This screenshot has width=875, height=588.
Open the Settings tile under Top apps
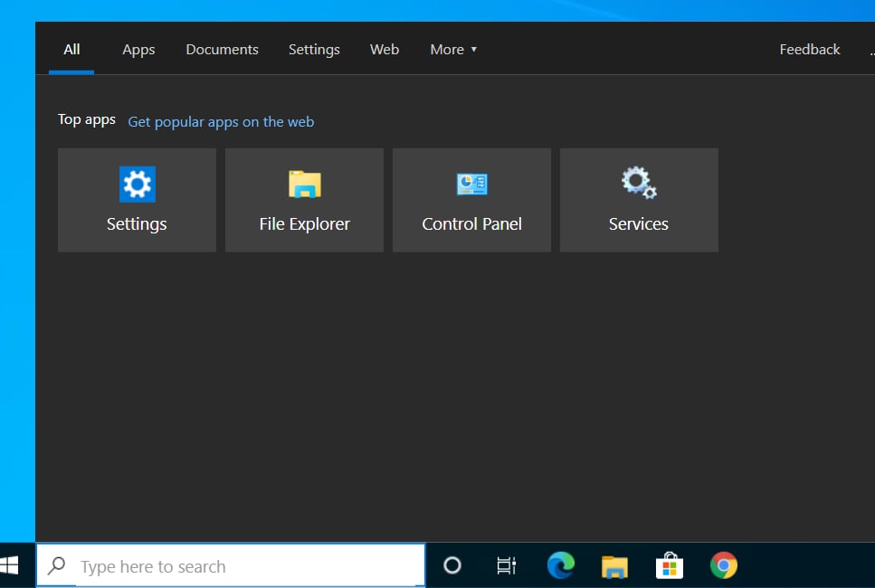coord(137,200)
